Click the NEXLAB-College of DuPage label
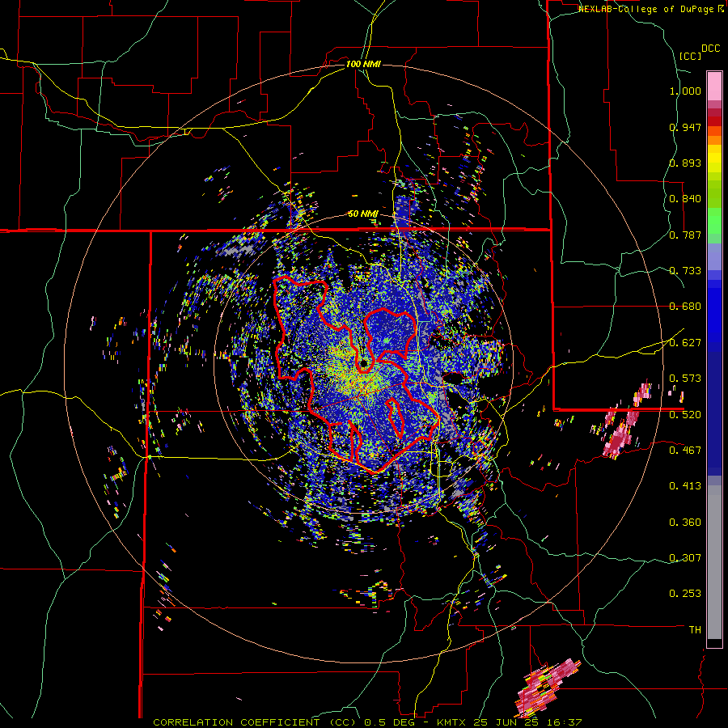The image size is (728, 728). point(645,9)
